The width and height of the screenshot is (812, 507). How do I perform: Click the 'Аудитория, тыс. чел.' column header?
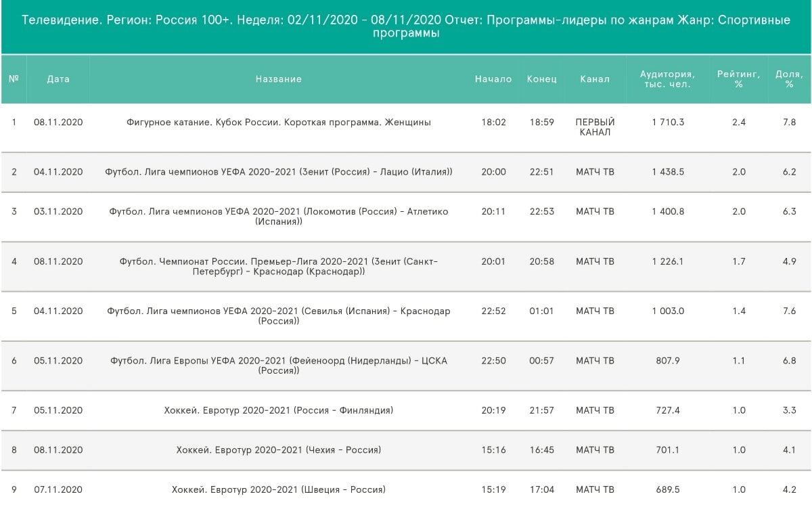668,79
